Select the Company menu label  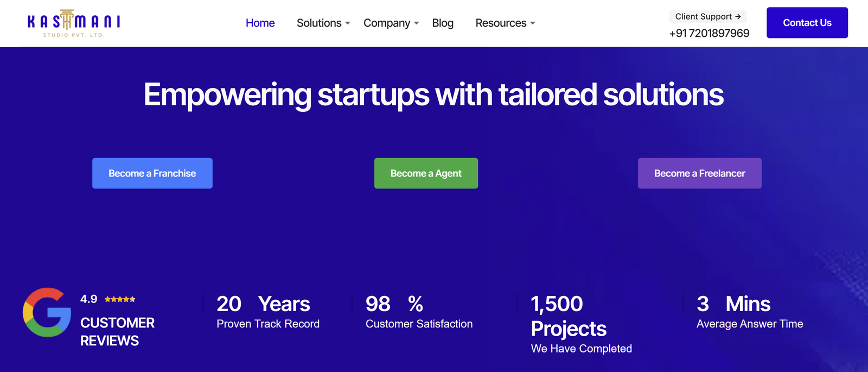point(387,23)
